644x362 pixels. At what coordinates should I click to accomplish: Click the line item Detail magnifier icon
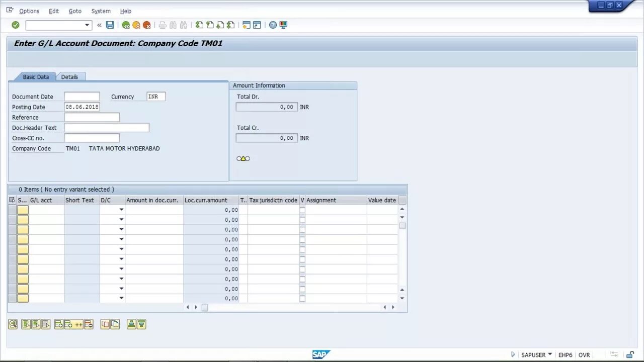pyautogui.click(x=13, y=324)
